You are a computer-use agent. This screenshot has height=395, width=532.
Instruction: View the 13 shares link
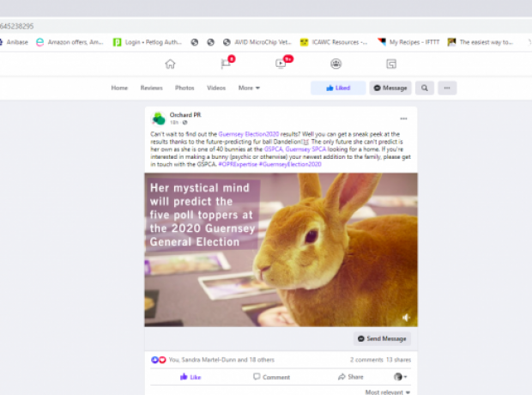399,360
